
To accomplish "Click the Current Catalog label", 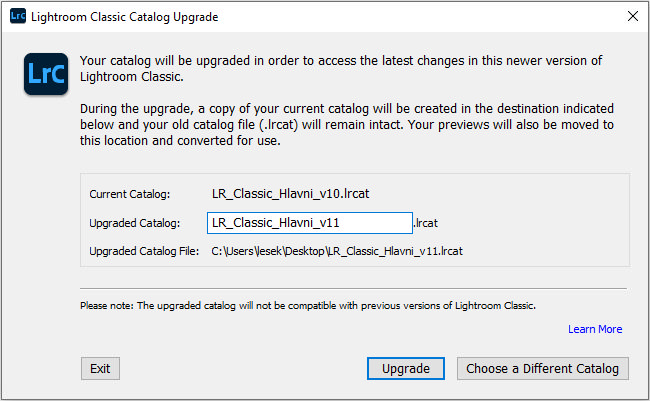I will (130, 194).
